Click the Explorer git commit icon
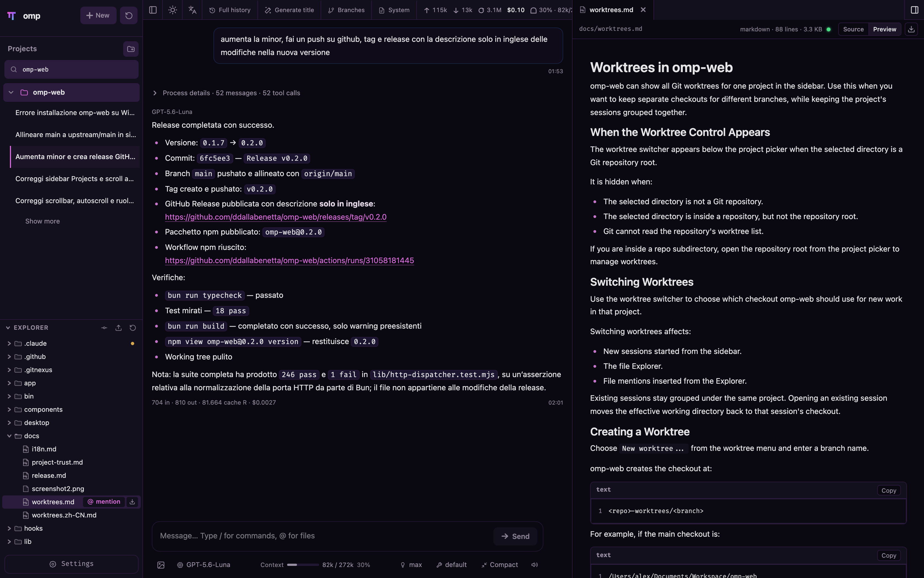This screenshot has width=924, height=578. point(104,328)
